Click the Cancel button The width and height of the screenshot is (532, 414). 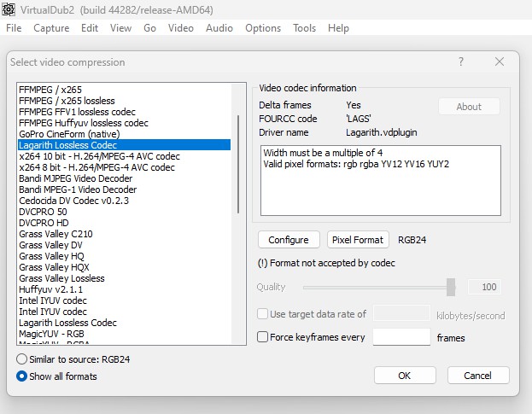click(477, 376)
